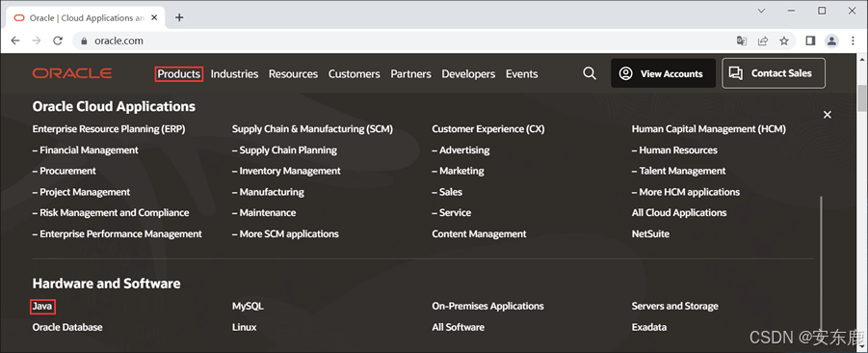Toggle the browser side panel icon
Screen dimensions: 868x353
[x=810, y=41]
